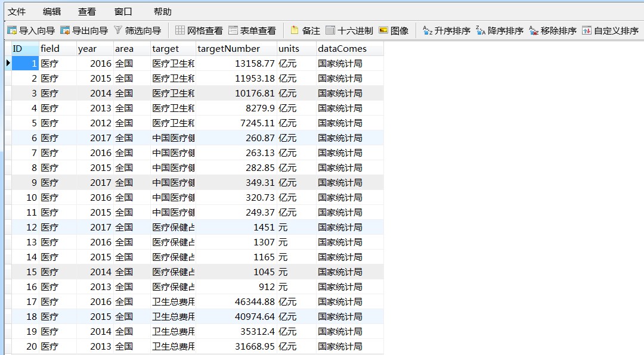The image size is (644, 355).
Task: Click the targetNumber cell 8279.9
Action: tap(237, 108)
